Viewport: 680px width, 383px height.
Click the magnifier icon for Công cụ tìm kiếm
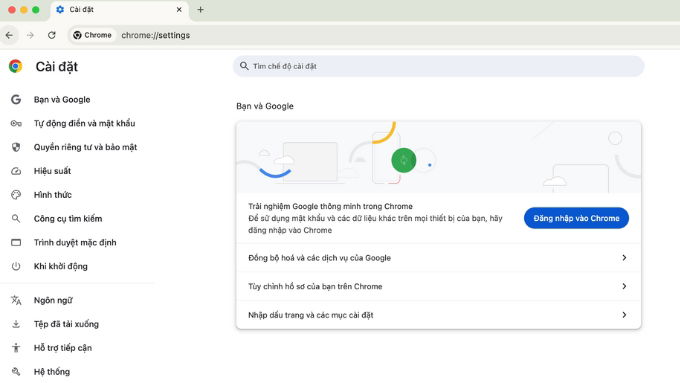tap(16, 219)
